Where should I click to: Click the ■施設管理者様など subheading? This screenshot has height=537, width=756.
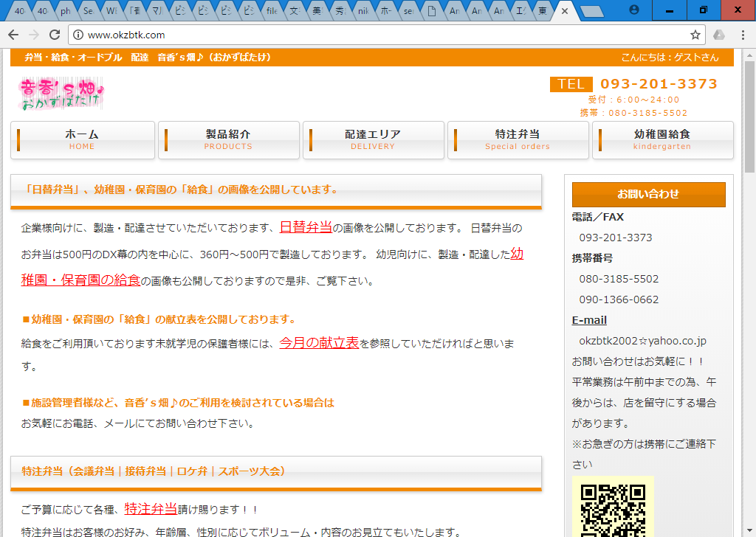pyautogui.click(x=178, y=403)
